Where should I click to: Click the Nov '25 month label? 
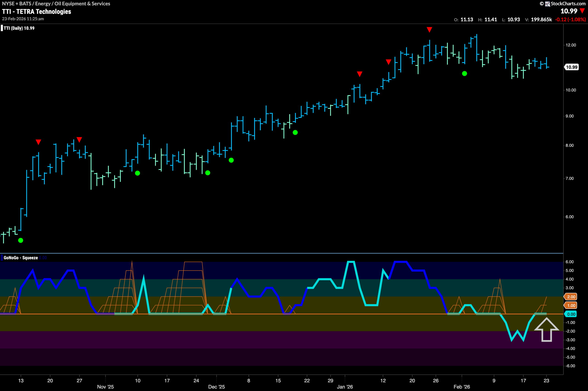pos(105,387)
